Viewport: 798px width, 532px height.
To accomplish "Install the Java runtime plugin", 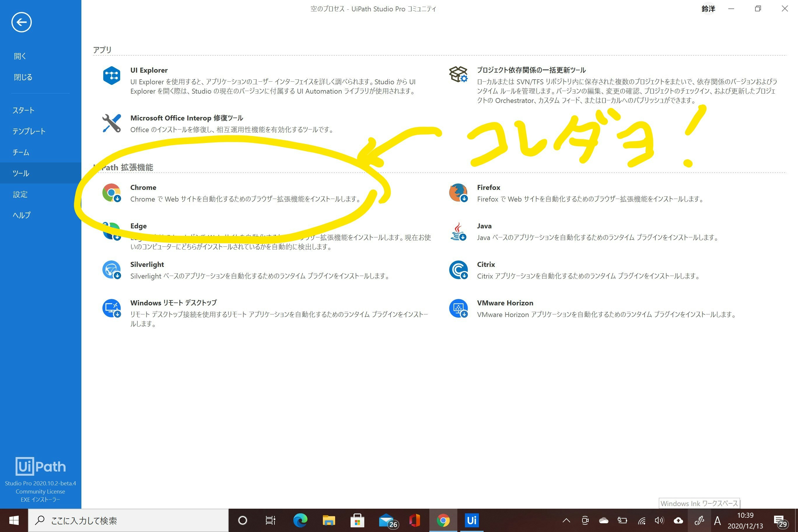I will pos(484,226).
